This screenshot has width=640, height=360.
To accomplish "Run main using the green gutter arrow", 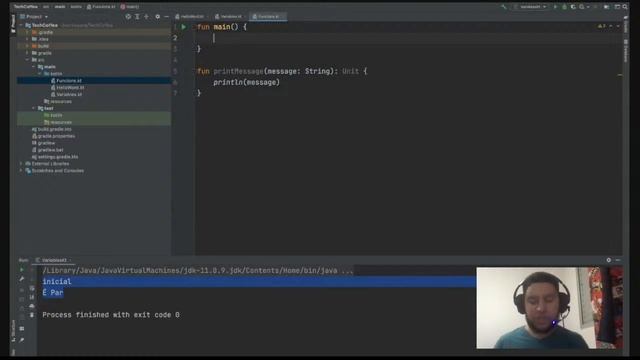I will [x=184, y=27].
